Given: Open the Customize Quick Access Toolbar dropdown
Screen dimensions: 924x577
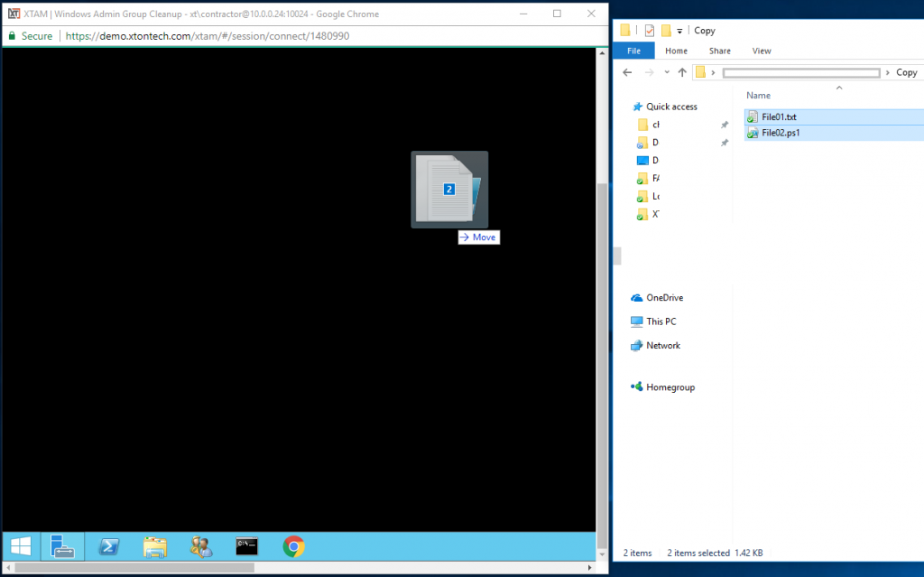Looking at the screenshot, I should (x=679, y=31).
